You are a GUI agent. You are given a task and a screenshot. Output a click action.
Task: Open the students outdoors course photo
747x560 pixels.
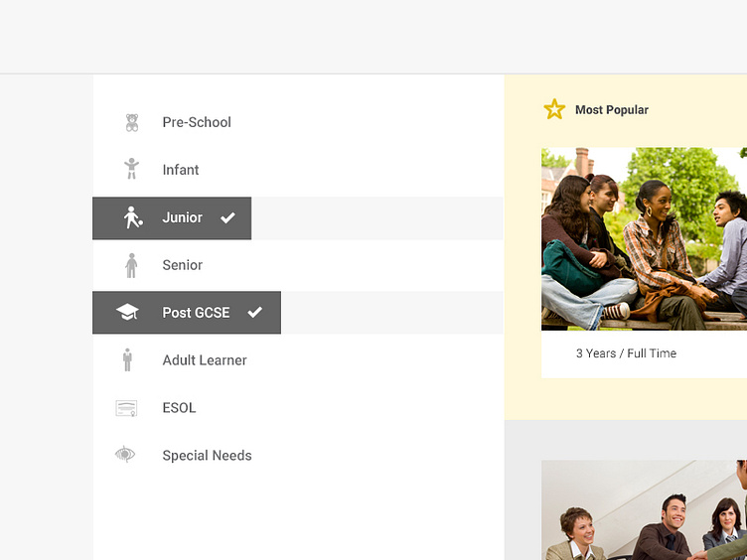(x=644, y=238)
